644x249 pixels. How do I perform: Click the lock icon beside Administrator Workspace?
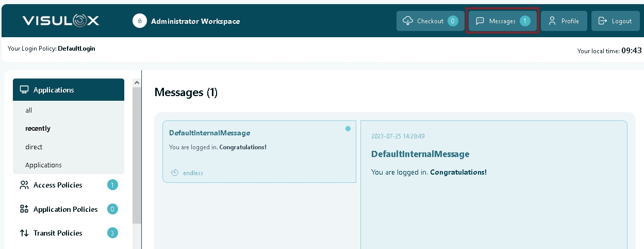(x=140, y=21)
